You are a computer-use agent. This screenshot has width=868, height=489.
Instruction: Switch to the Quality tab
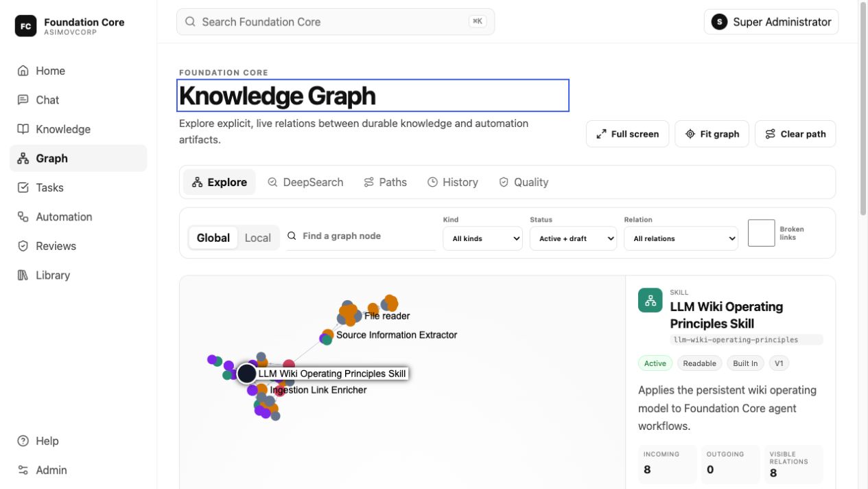(x=524, y=182)
